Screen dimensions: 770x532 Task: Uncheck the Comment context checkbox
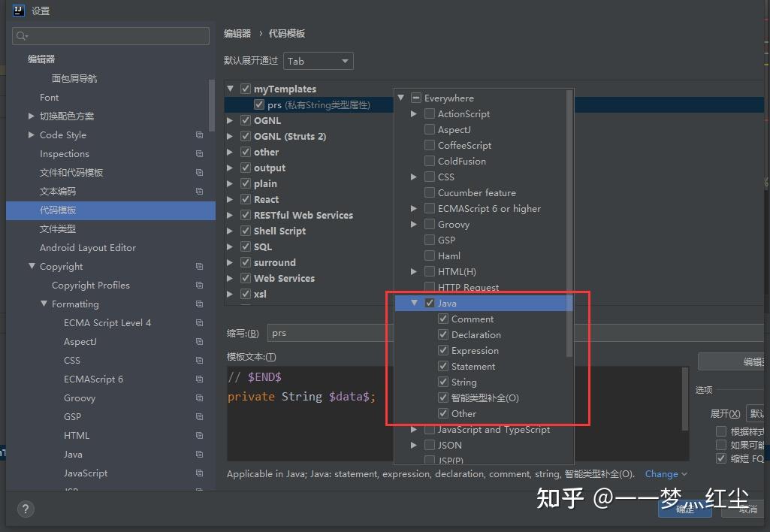(x=443, y=319)
